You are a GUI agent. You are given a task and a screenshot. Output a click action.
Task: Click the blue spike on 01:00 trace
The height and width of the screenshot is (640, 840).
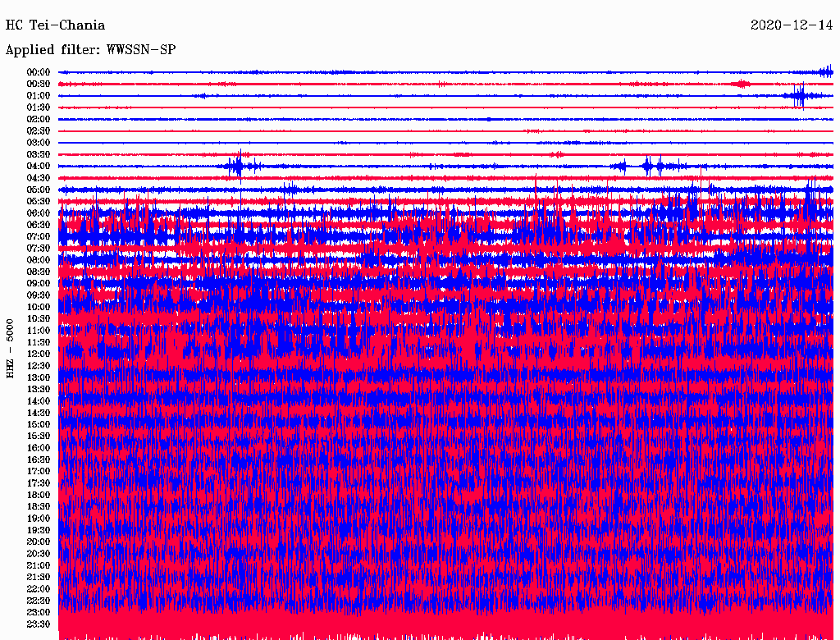(x=800, y=96)
